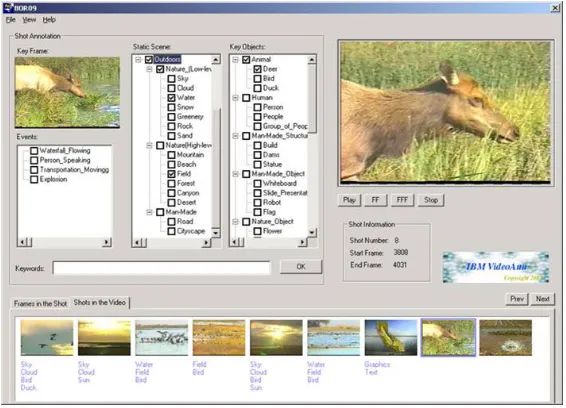The width and height of the screenshot is (566, 408).
Task: Confirm keywords with OK button
Action: tap(301, 267)
